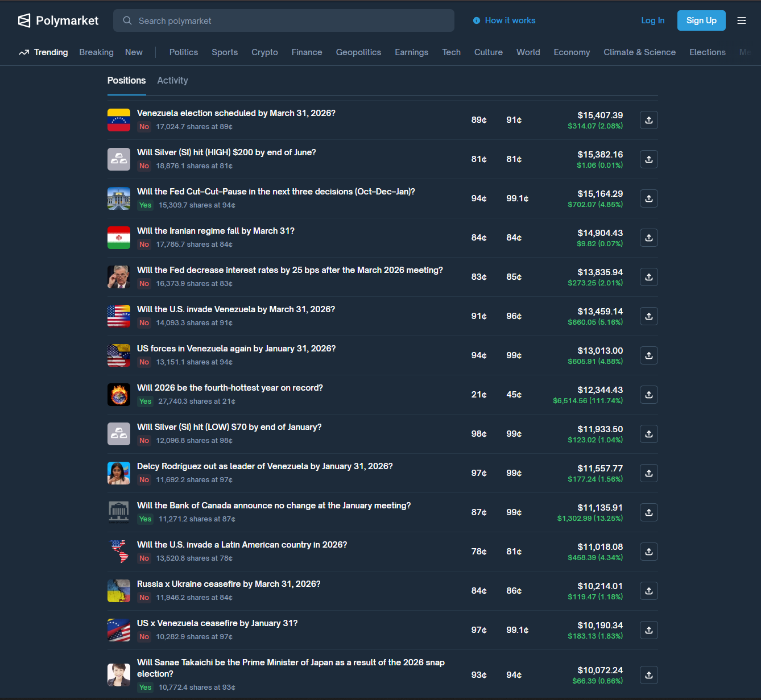Open the hamburger menu icon

742,20
